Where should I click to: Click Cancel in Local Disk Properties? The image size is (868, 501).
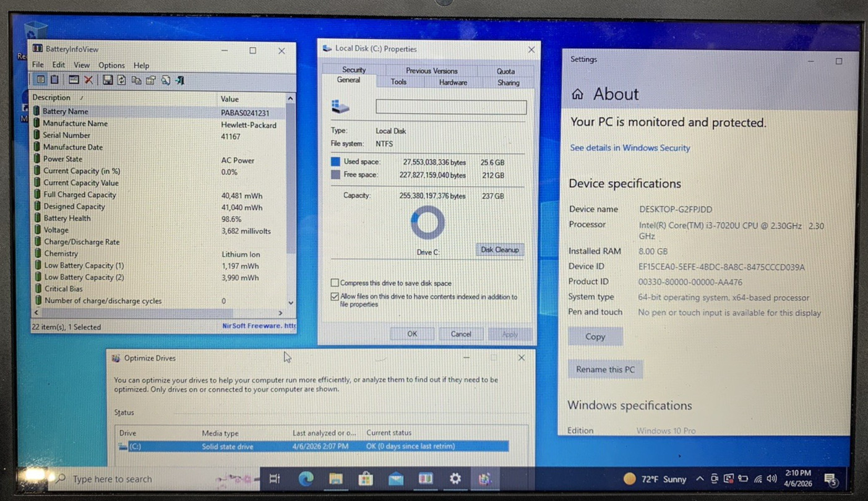click(461, 334)
